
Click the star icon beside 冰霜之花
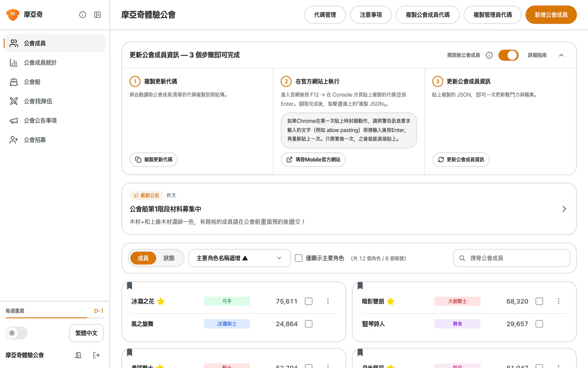click(161, 301)
